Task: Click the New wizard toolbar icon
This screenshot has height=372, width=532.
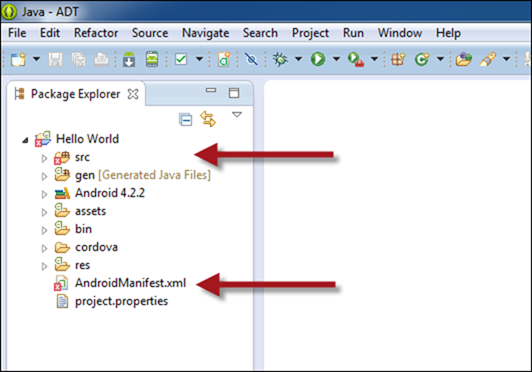Action: coord(18,59)
